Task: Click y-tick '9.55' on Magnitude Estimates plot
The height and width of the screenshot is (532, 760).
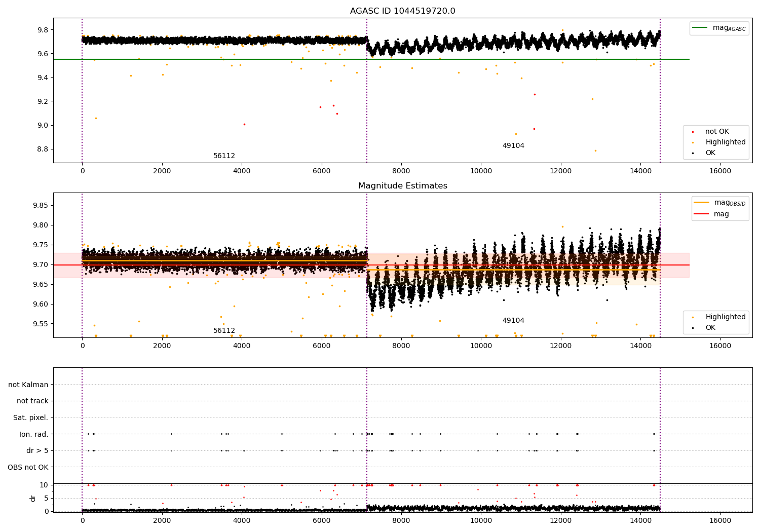Action: click(40, 324)
